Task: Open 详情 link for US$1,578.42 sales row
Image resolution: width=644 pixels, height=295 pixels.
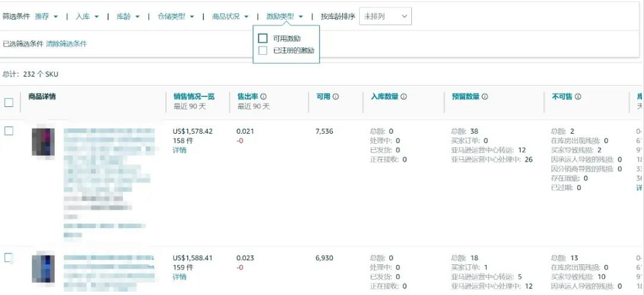Action: click(x=179, y=151)
